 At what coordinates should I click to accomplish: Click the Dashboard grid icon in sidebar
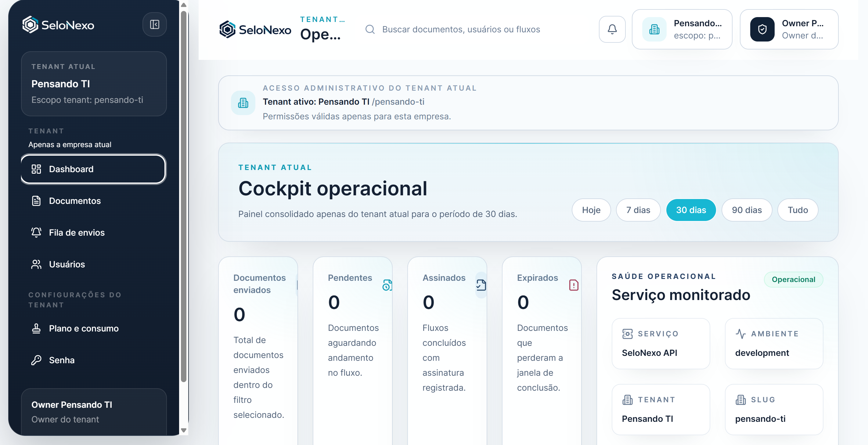coord(36,169)
